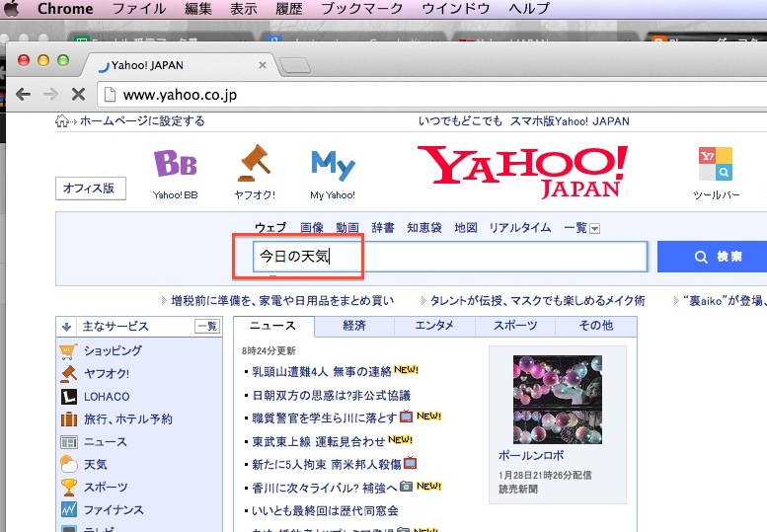Open headline 日朝双方の思惑は?非公式協議

click(x=331, y=395)
